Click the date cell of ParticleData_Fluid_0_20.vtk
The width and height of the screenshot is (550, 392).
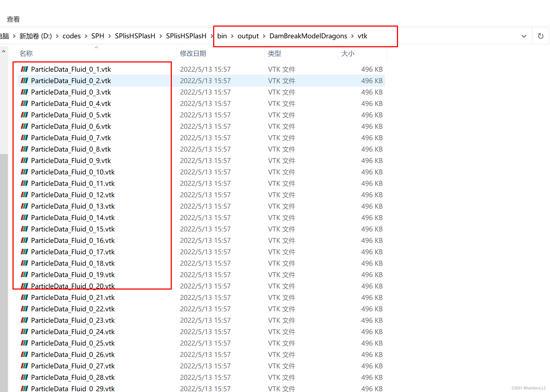(x=205, y=286)
